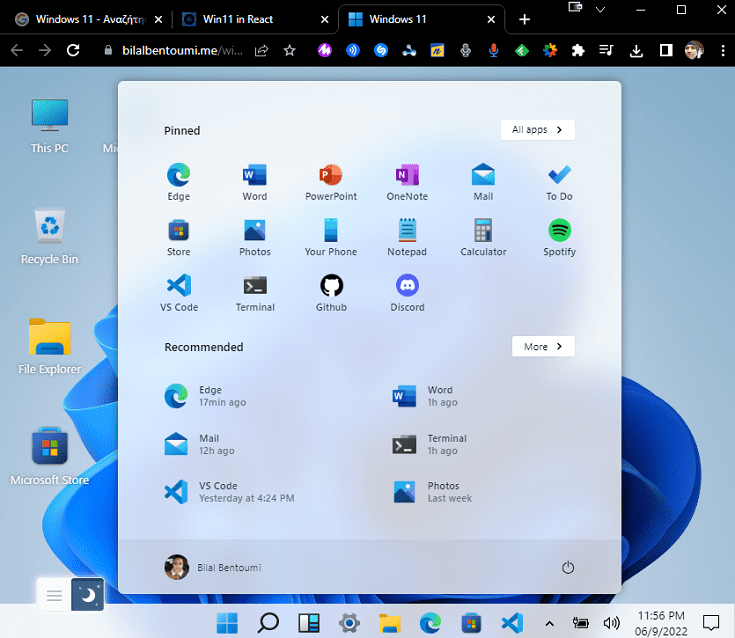Open Mail from Pinned apps
This screenshot has height=638, width=735.
point(483,182)
